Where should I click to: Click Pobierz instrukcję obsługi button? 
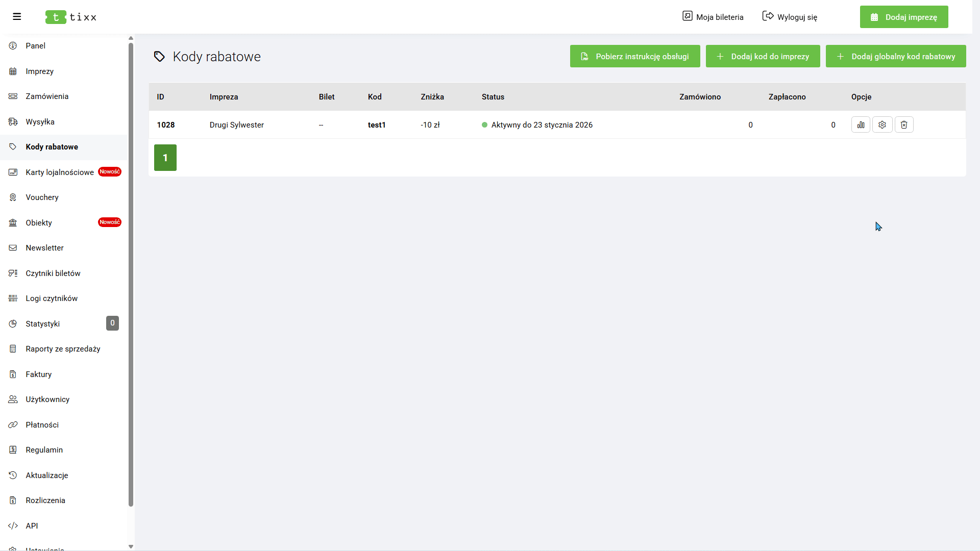coord(634,56)
